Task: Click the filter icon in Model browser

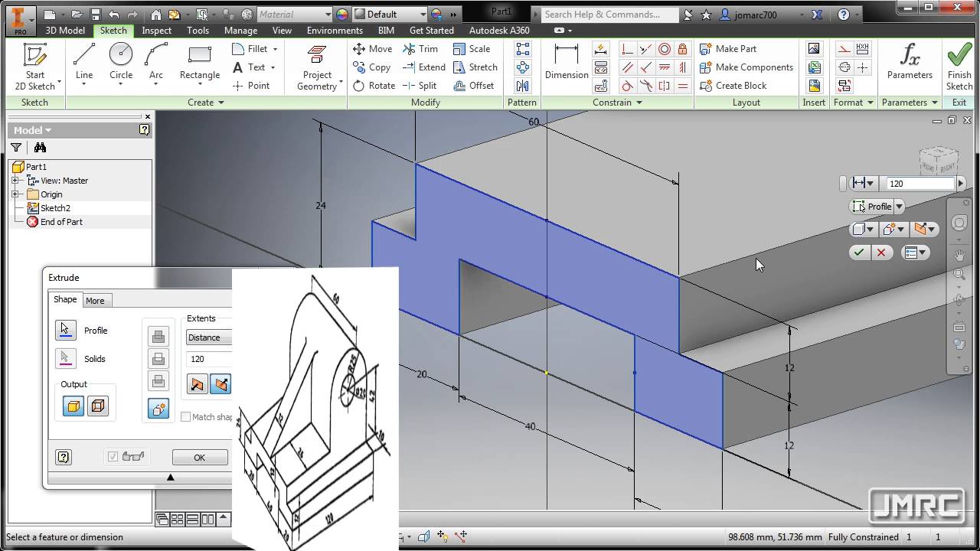Action: (x=16, y=148)
